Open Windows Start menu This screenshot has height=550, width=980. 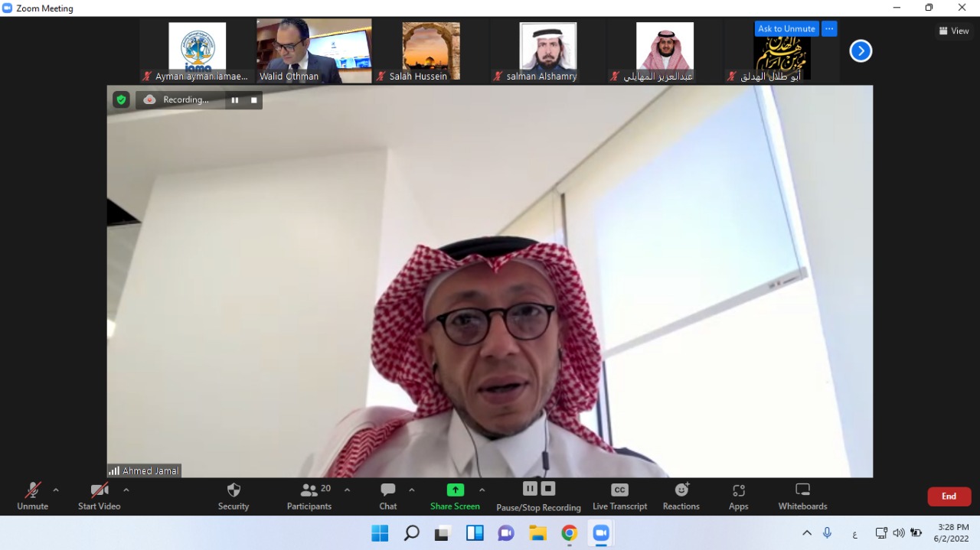[x=379, y=533]
